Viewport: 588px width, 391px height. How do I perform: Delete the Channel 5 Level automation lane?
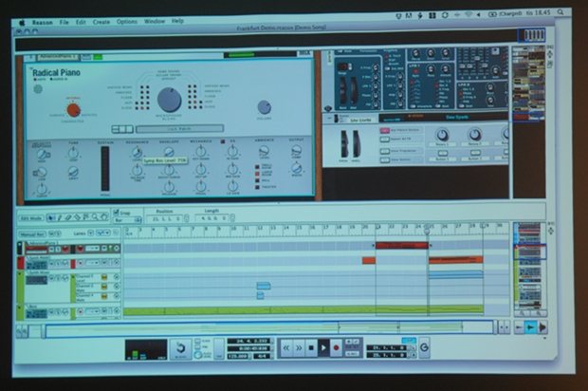[117, 277]
